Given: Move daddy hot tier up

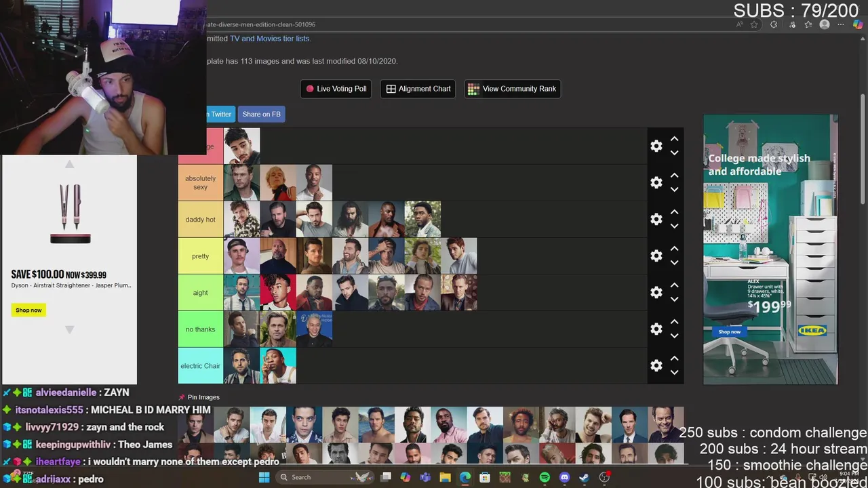Looking at the screenshot, I should 674,212.
